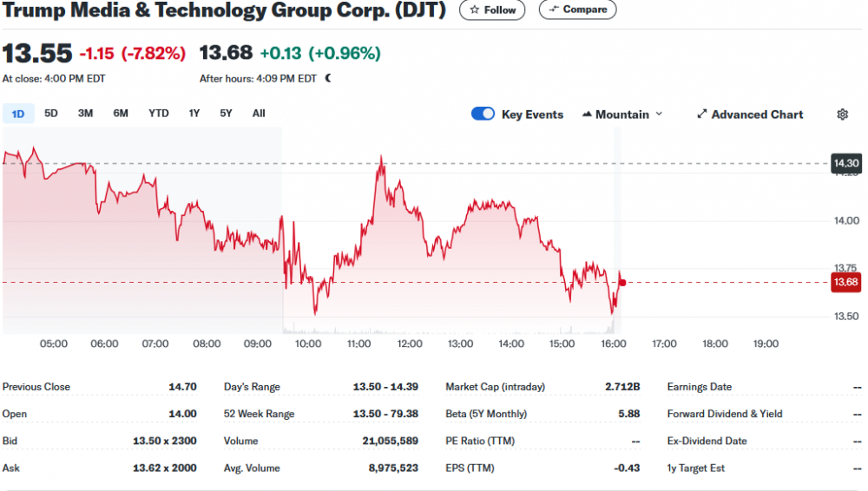
Task: Open chart settings gear icon
Action: [x=842, y=115]
